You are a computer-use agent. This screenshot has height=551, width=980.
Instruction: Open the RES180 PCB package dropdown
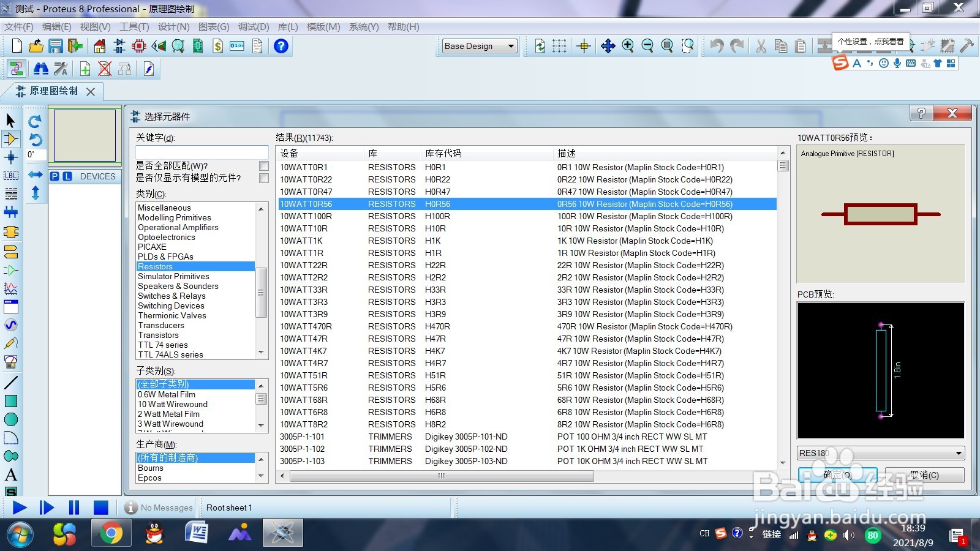point(881,453)
